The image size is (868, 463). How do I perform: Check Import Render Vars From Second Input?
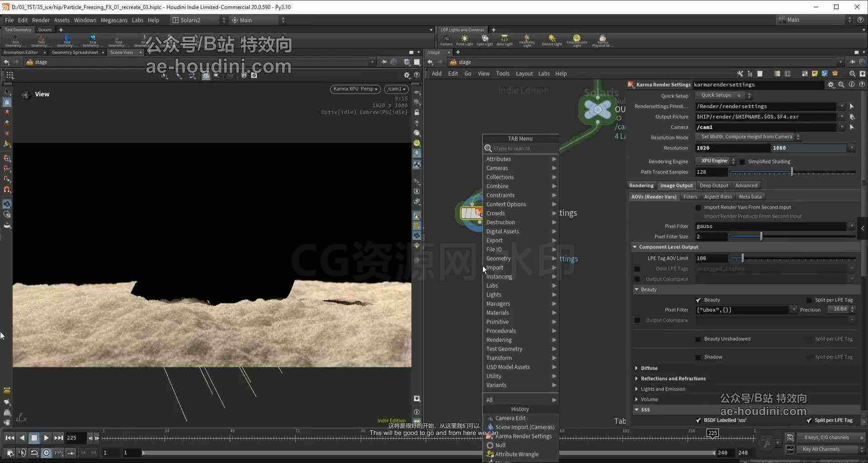click(x=698, y=208)
